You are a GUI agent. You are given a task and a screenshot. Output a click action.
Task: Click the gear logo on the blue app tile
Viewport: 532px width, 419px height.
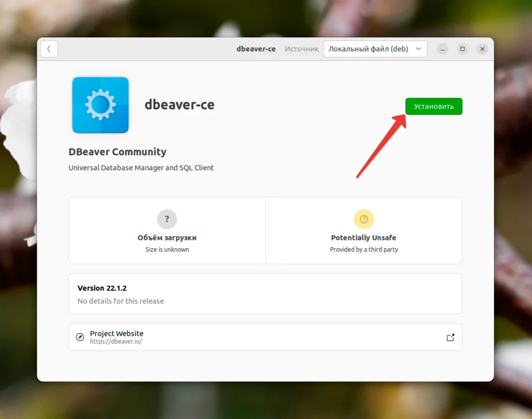coord(100,104)
